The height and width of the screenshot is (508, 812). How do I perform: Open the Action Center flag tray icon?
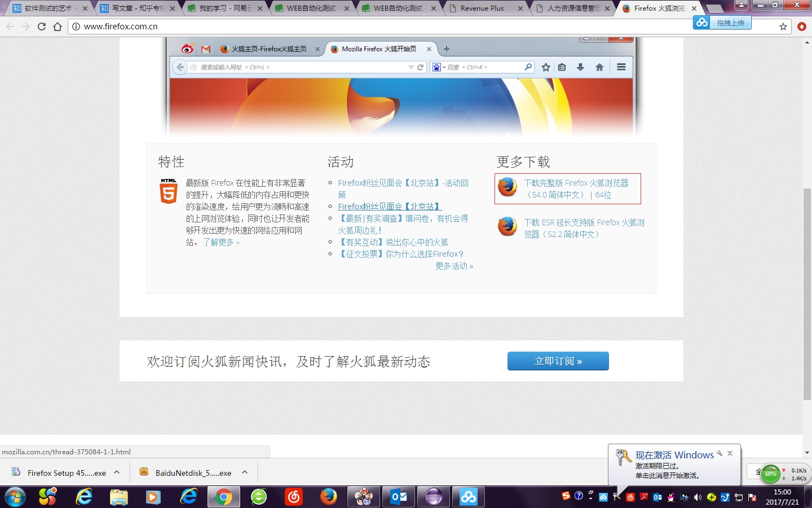pos(752,497)
